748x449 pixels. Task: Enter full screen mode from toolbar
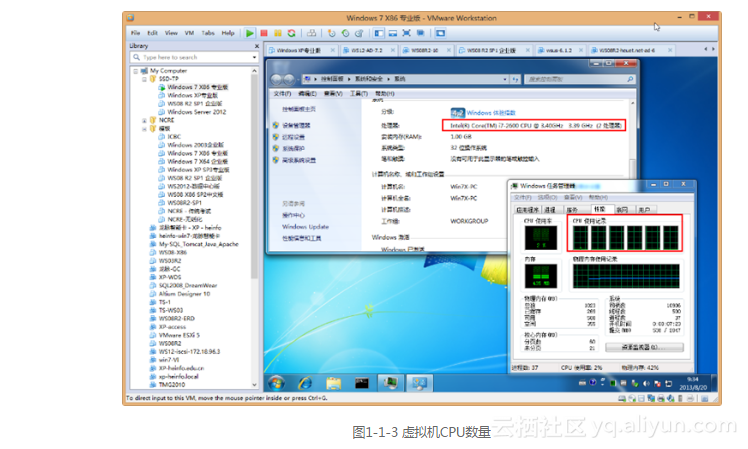click(406, 33)
